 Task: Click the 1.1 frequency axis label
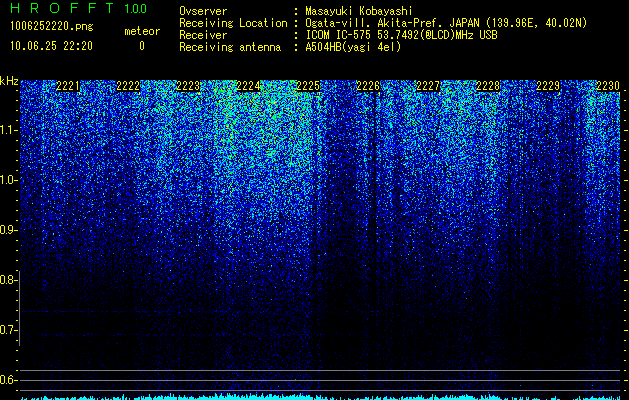[8, 130]
